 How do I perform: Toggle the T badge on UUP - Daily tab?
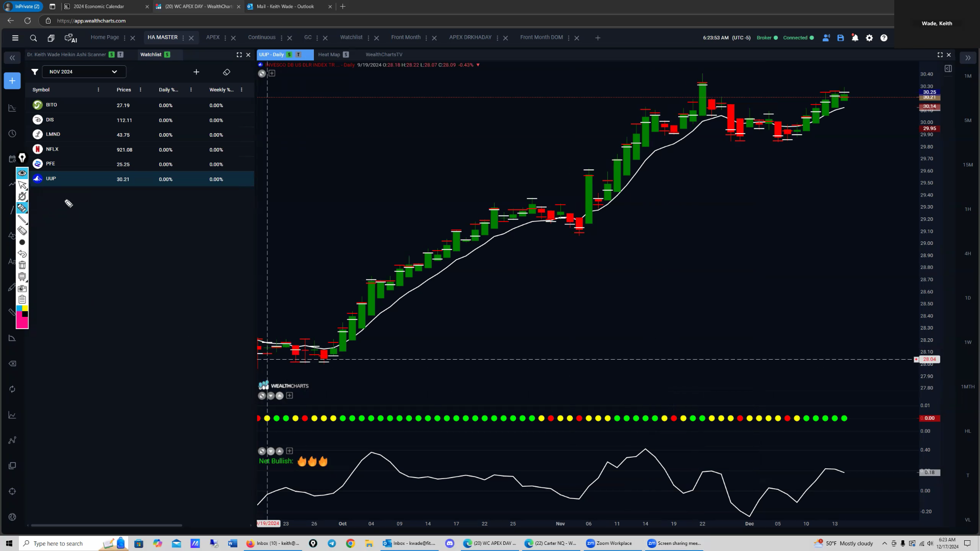coord(299,55)
